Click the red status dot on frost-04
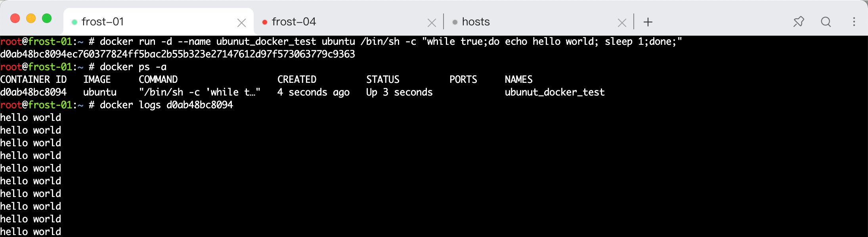Viewport: 868px width, 237px height. coord(265,22)
